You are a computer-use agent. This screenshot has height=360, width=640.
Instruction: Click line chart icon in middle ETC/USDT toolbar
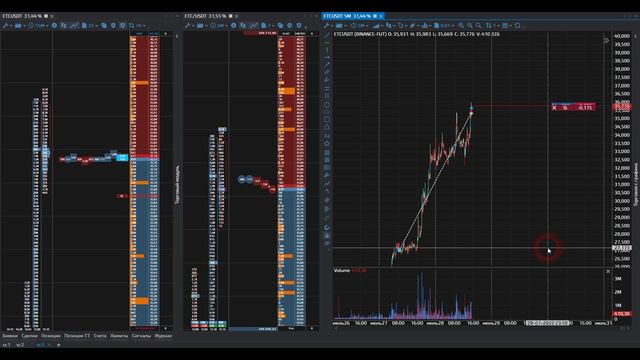pyautogui.click(x=253, y=25)
